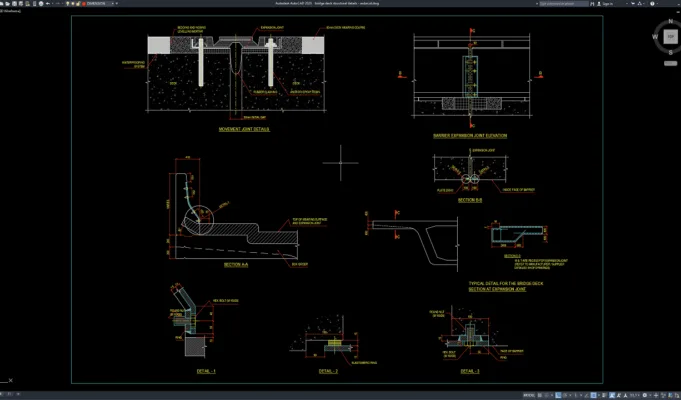This screenshot has height=400, width=681.
Task: Select the SECTION A-A title text
Action: (x=236, y=264)
